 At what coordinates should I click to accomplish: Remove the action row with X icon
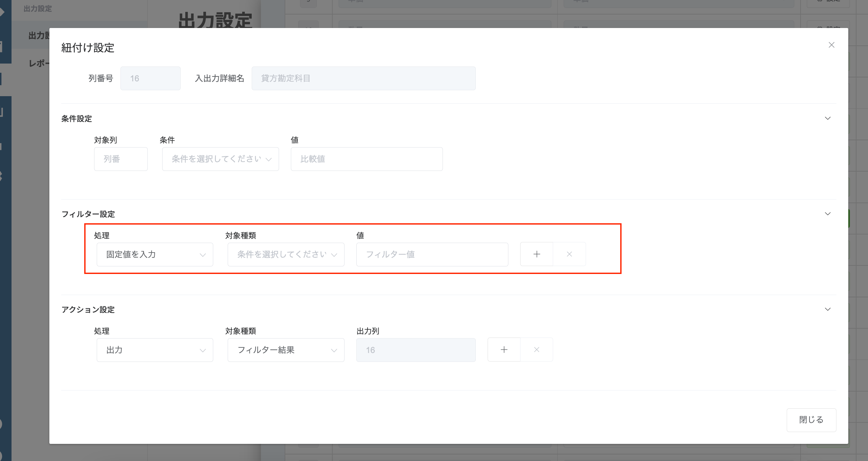click(x=536, y=349)
